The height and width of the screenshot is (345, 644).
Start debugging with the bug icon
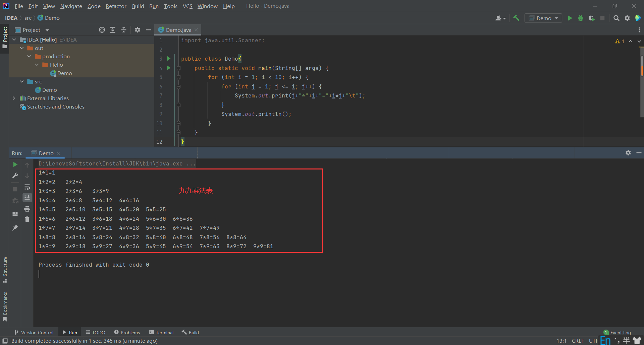click(581, 18)
